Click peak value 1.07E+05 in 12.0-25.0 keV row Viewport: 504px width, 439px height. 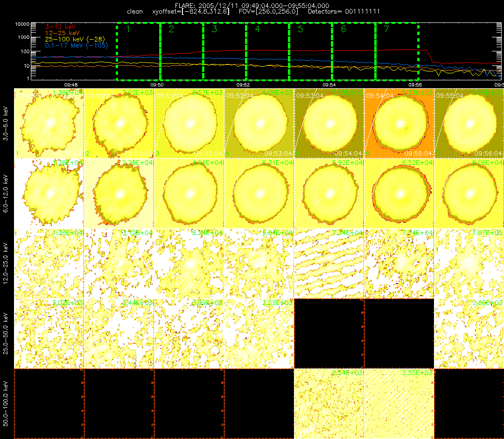[x=487, y=233]
